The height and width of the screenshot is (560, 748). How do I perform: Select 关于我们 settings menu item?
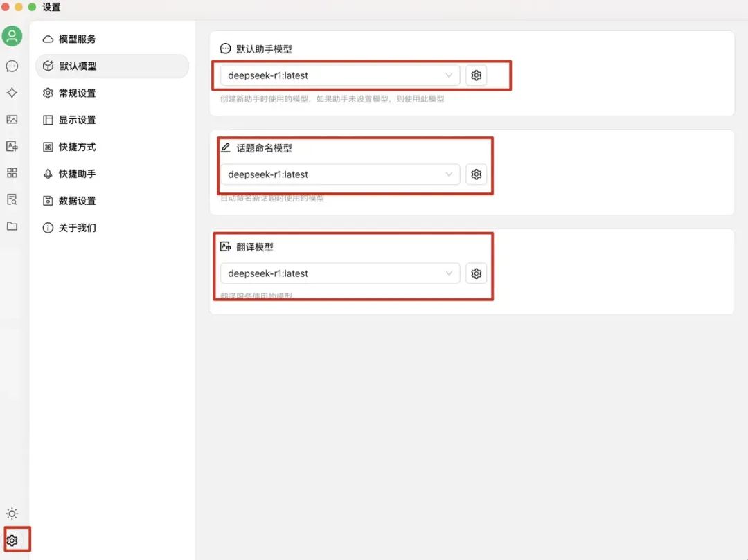click(112, 227)
